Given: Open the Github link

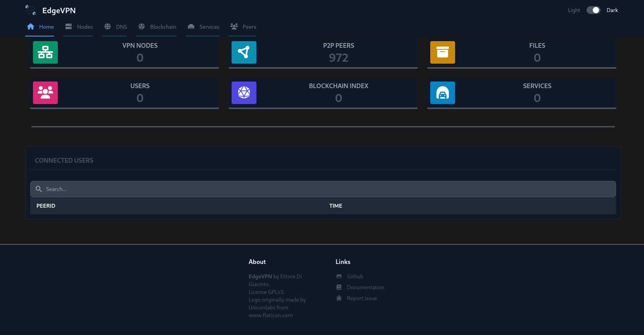Looking at the screenshot, I should point(355,276).
